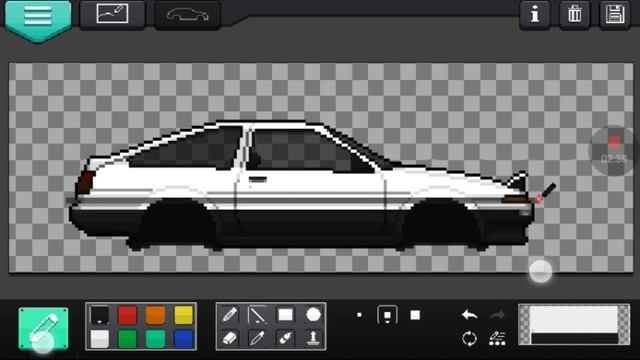Save the design with floppy disk icon
The width and height of the screenshot is (640, 360).
(615, 15)
